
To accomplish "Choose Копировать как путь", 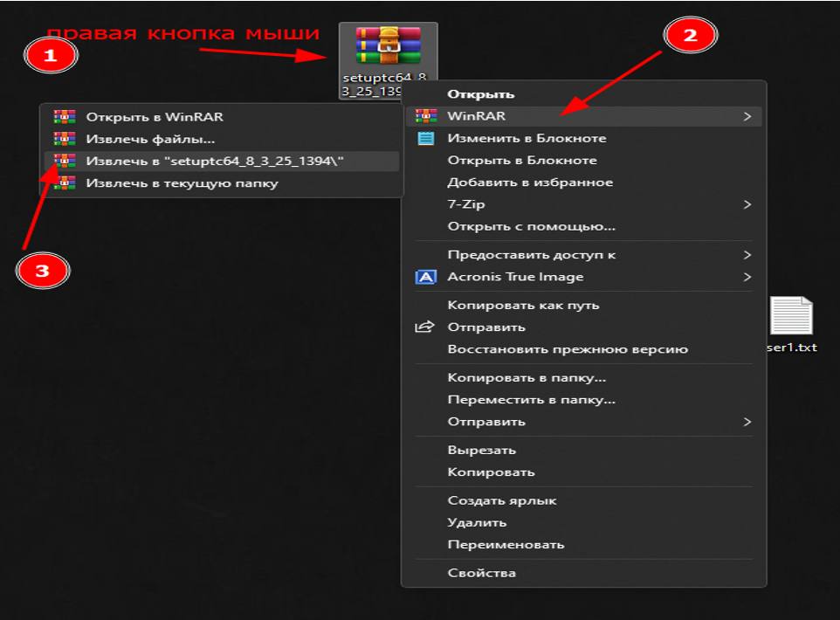I will tap(584, 306).
